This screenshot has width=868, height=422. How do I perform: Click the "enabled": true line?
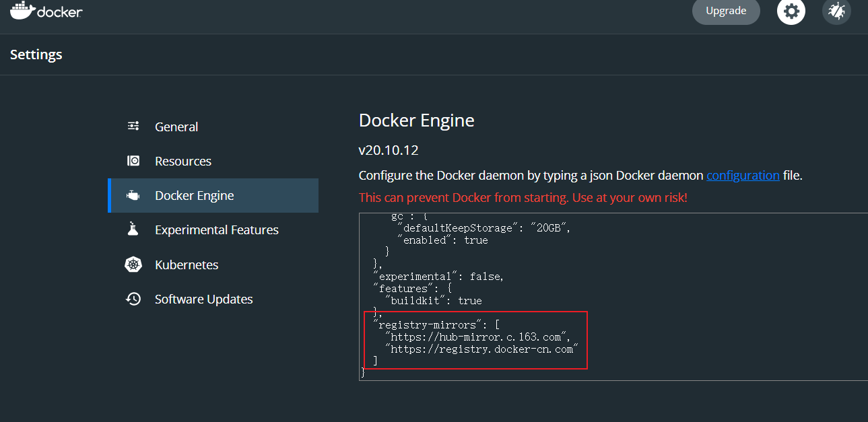pyautogui.click(x=442, y=240)
